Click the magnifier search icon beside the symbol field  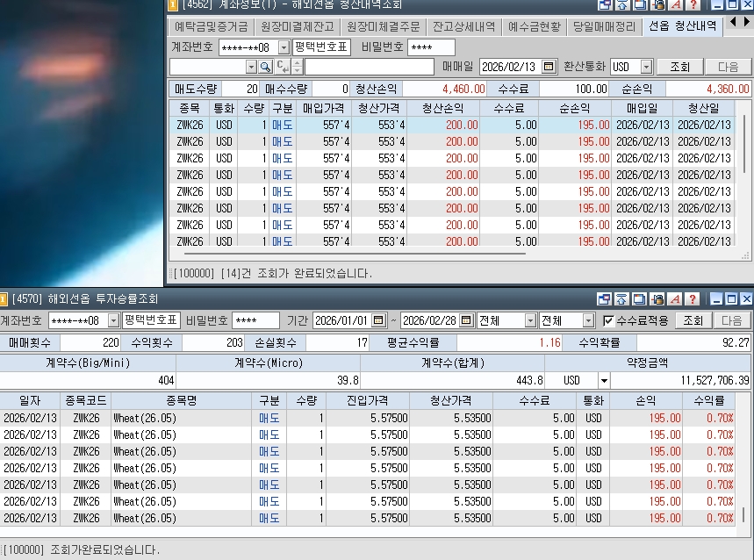click(x=265, y=67)
